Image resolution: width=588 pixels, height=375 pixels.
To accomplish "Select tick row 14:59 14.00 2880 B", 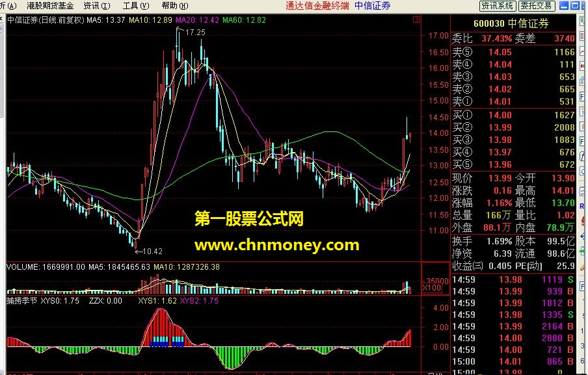I will 513,339.
